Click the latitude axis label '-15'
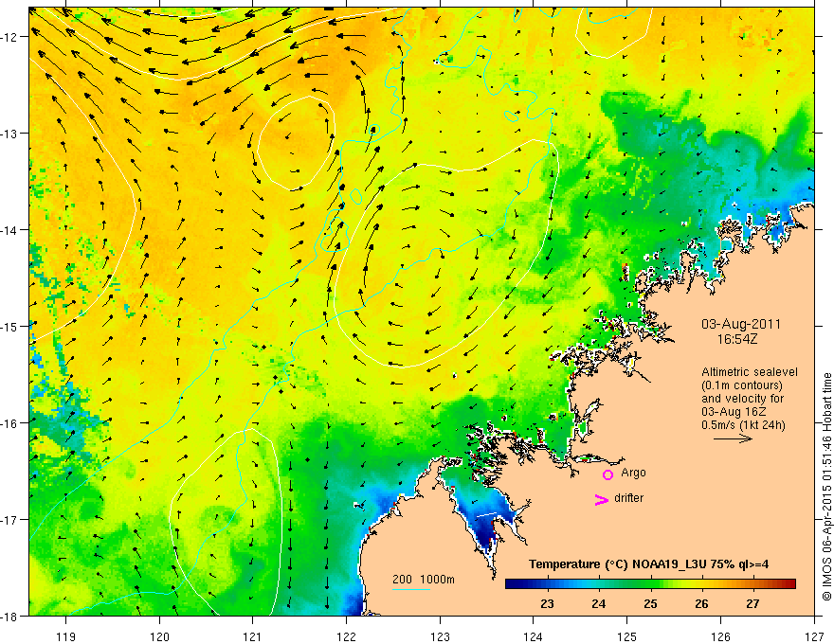The width and height of the screenshot is (834, 644). 10,326
